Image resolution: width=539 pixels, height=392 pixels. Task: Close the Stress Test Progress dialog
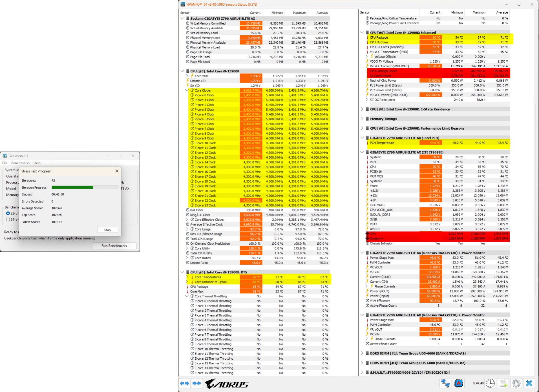[117, 171]
